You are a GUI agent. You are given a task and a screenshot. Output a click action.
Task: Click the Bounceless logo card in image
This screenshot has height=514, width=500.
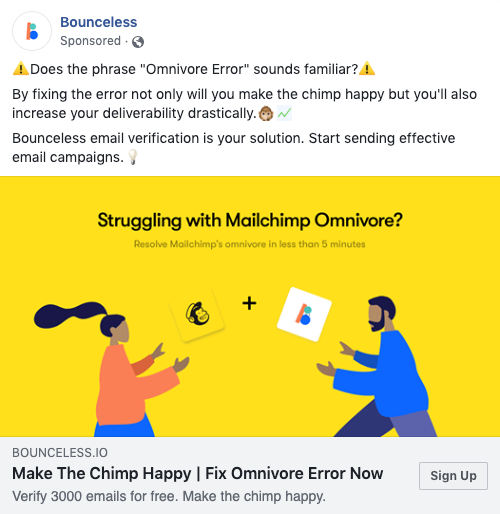[304, 314]
